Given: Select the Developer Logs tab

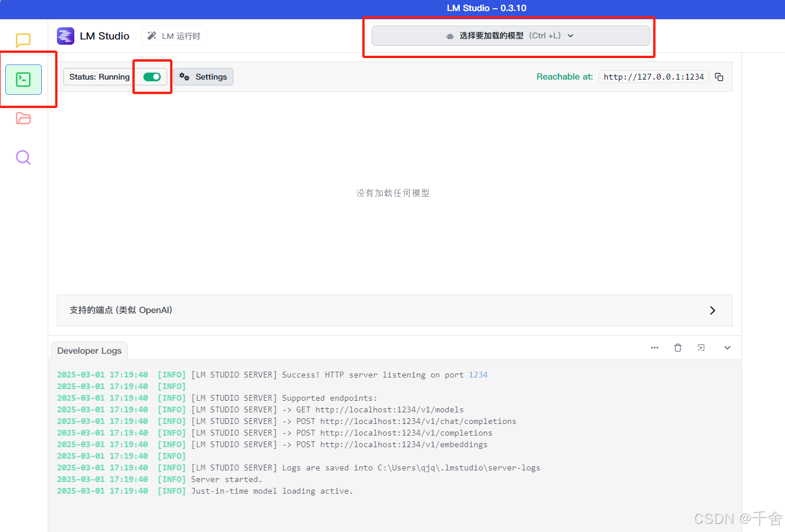Looking at the screenshot, I should (x=89, y=351).
